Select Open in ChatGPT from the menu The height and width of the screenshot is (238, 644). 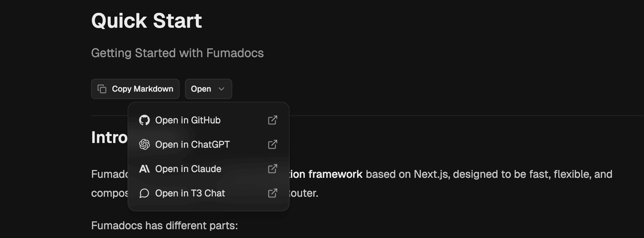[192, 144]
